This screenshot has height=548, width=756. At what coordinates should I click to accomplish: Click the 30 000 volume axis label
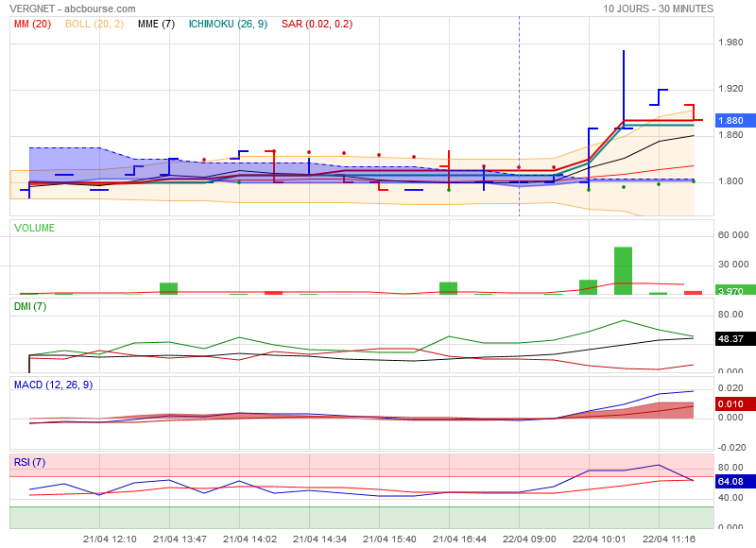click(x=733, y=265)
